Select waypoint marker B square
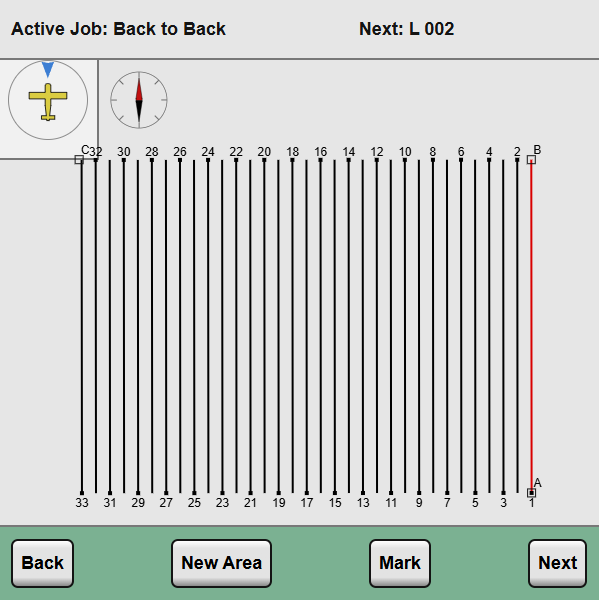The height and width of the screenshot is (601, 599). click(531, 159)
